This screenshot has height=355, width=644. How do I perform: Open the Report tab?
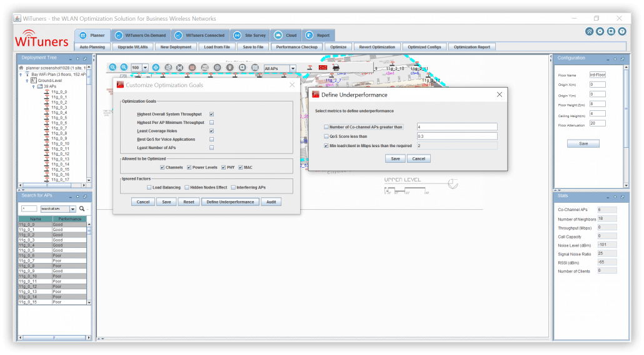coord(318,36)
